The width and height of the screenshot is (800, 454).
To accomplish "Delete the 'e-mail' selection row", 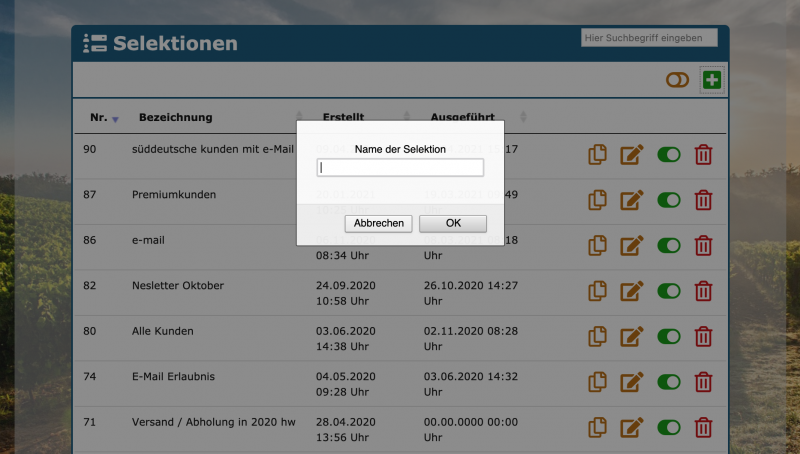I will point(703,246).
